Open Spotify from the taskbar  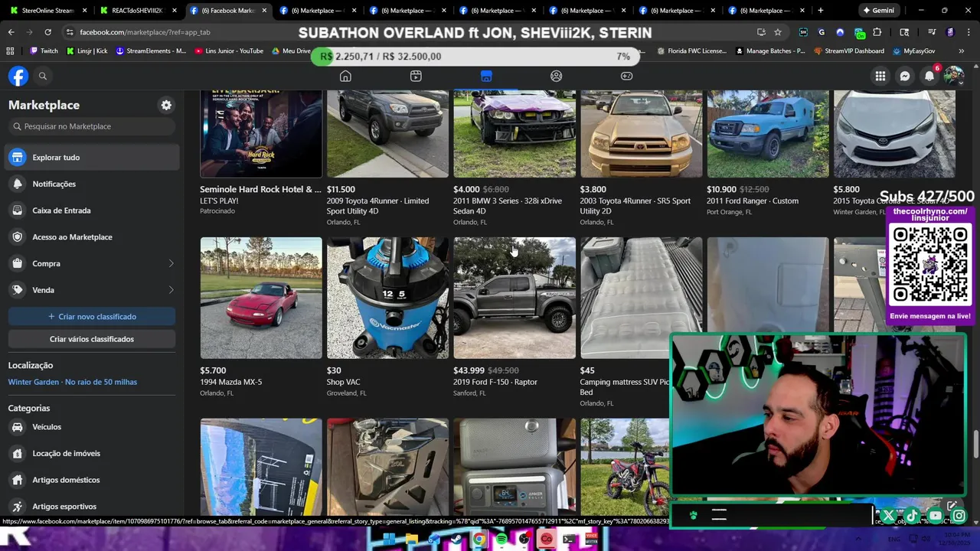[x=501, y=539]
